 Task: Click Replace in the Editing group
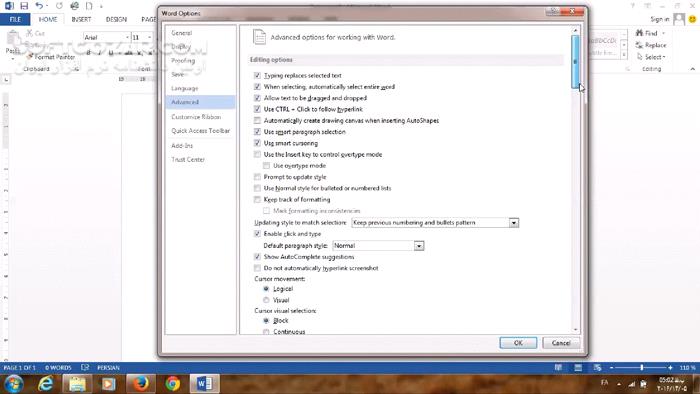click(651, 45)
